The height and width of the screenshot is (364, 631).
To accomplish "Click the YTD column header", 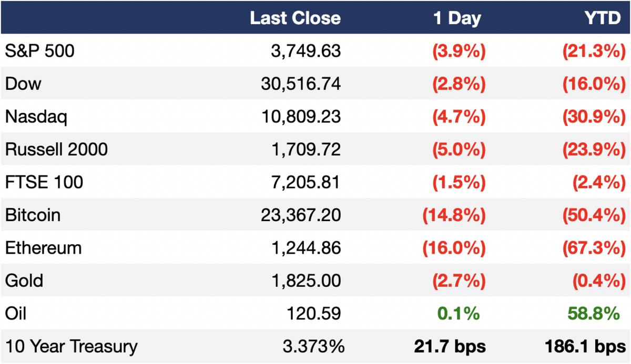I will click(x=602, y=18).
